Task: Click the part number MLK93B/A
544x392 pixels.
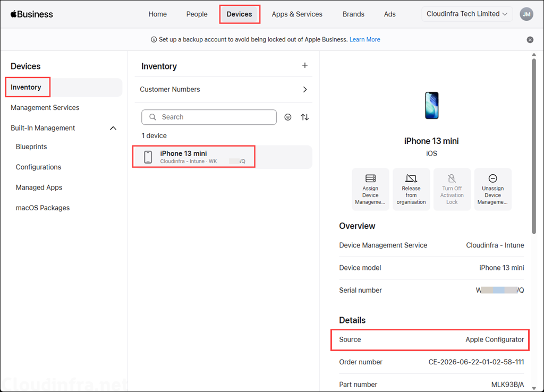Action: pos(507,385)
